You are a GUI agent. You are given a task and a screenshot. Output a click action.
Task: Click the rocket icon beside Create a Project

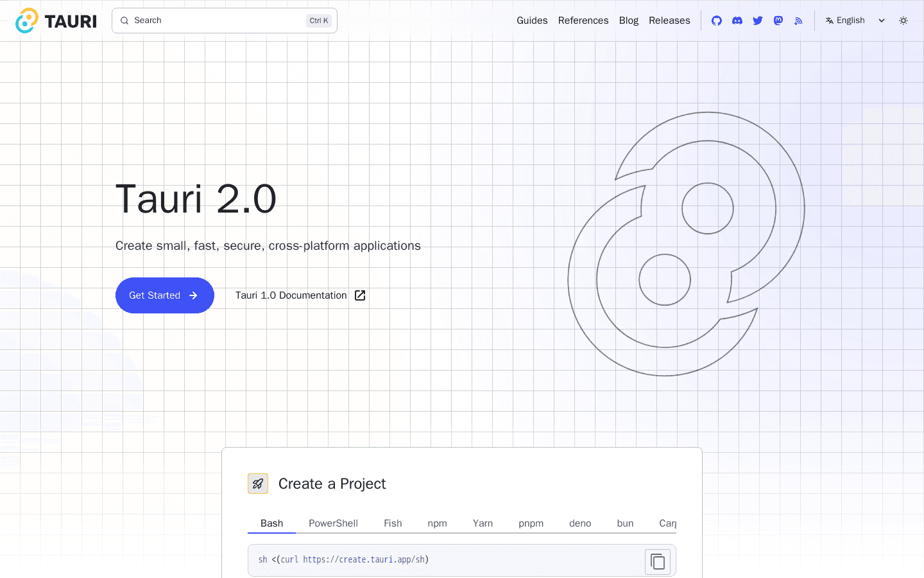click(x=258, y=484)
